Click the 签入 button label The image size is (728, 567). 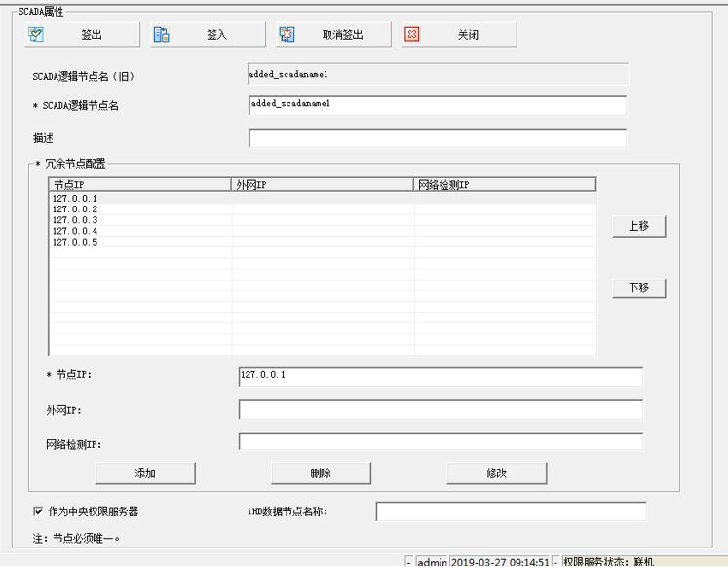click(216, 35)
